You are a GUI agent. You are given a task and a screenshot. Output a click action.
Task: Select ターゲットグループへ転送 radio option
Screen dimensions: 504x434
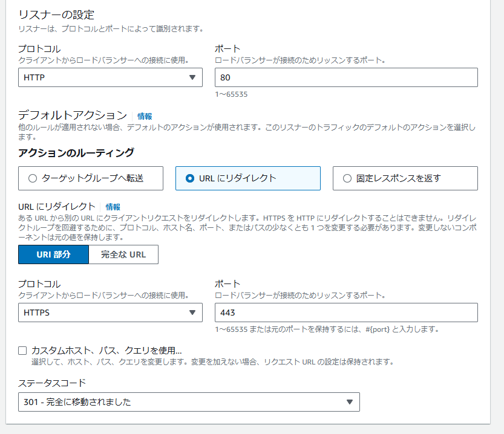pos(91,178)
